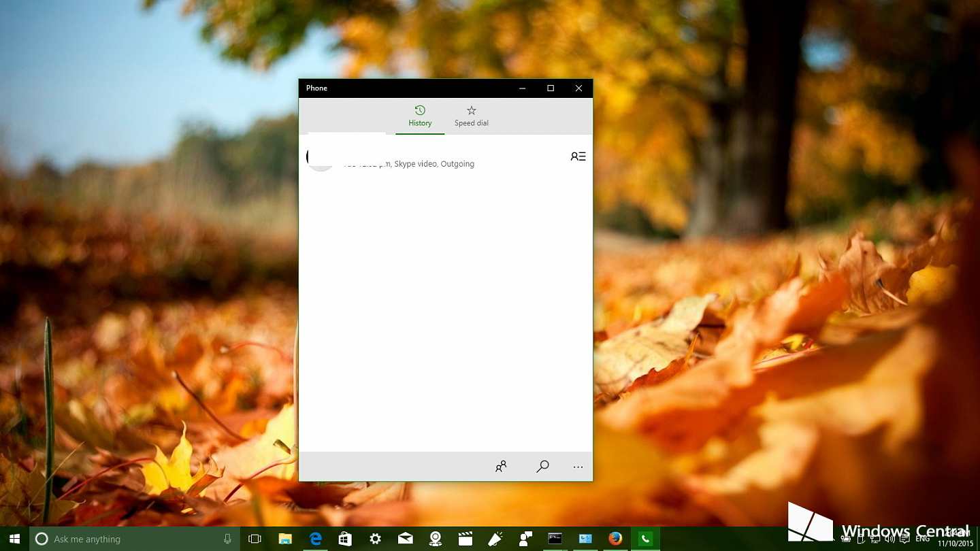
Task: Close the Phone window
Action: point(578,88)
